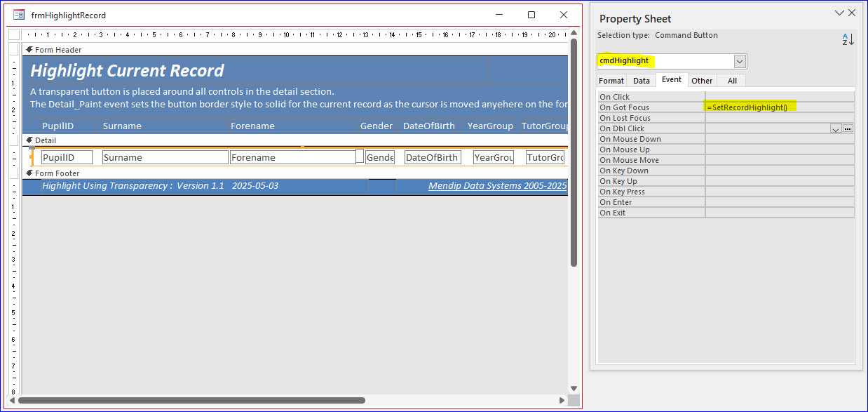The image size is (868, 412).
Task: Click the form selector box at ruler corner
Action: (14, 34)
